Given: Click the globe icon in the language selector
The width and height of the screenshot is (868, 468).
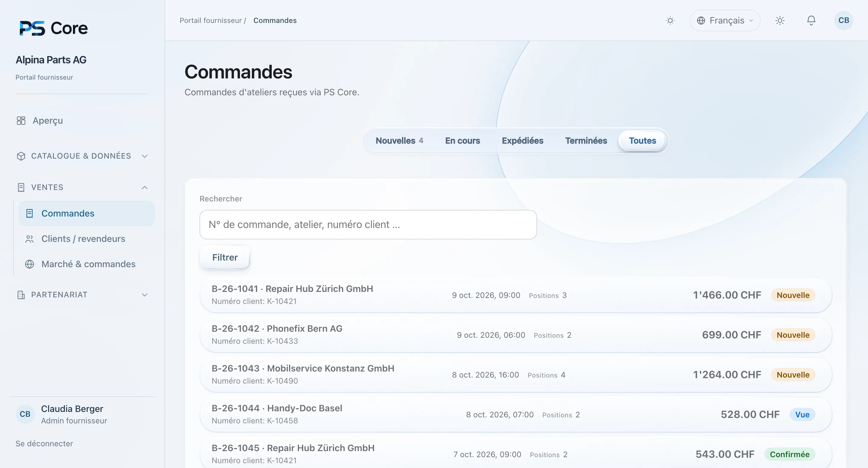Looking at the screenshot, I should (701, 21).
